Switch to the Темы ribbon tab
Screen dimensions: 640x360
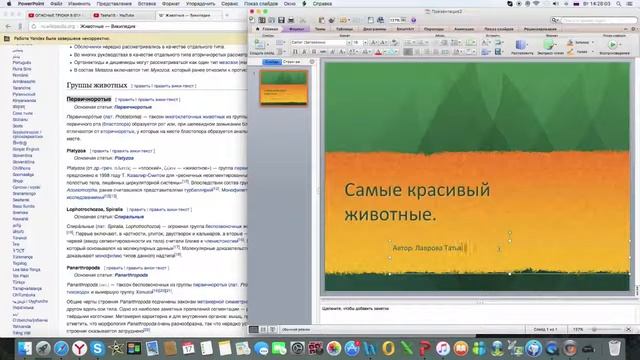pyautogui.click(x=320, y=29)
